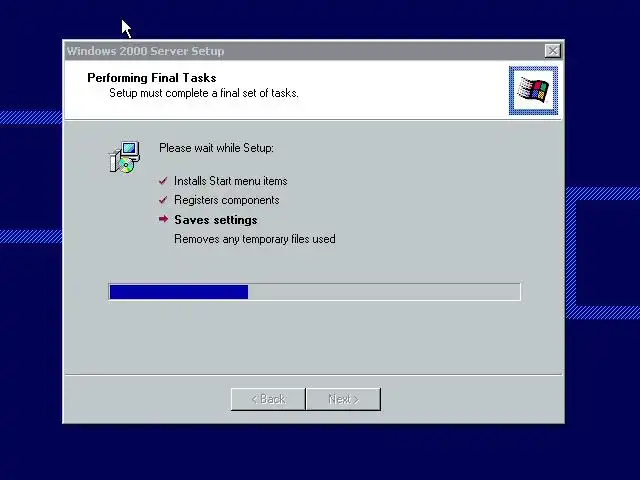Viewport: 640px width, 480px height.
Task: Click the setup computer and CD icon
Action: [124, 157]
